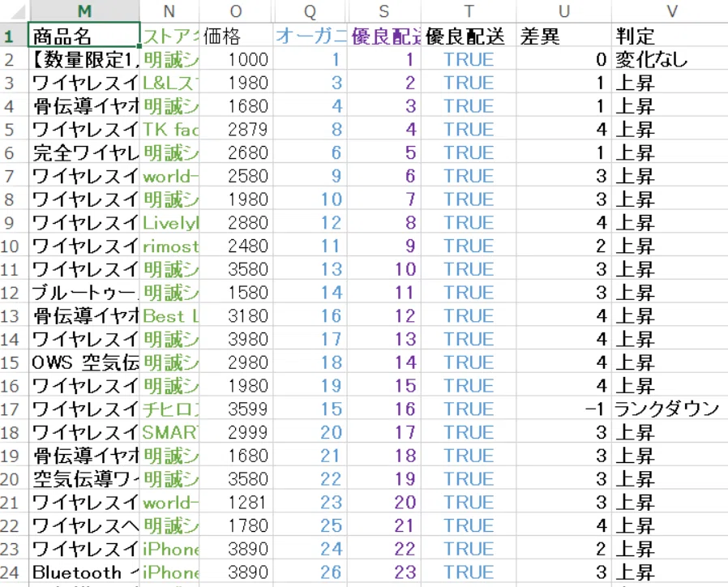Select column Q header
Viewport: 728px width, 587px height.
coord(310,11)
